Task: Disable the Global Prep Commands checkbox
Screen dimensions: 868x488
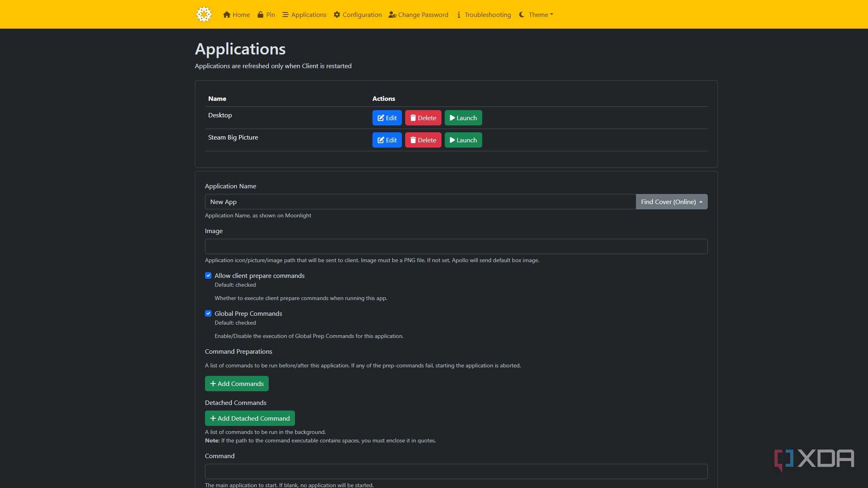Action: 208,313
